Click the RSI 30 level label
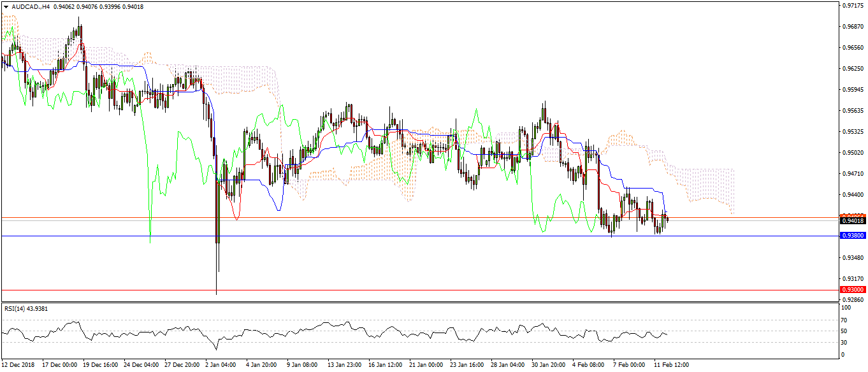This screenshot has width=868, height=372. pyautogui.click(x=845, y=343)
